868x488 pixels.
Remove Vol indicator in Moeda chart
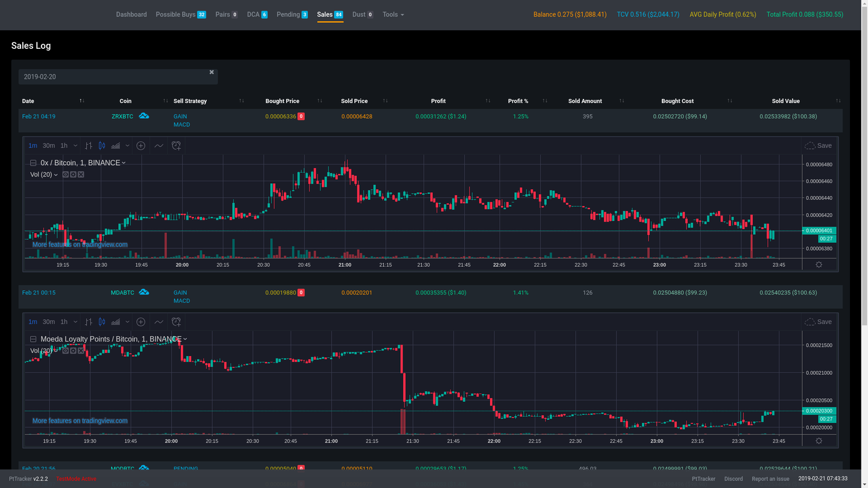tap(81, 351)
